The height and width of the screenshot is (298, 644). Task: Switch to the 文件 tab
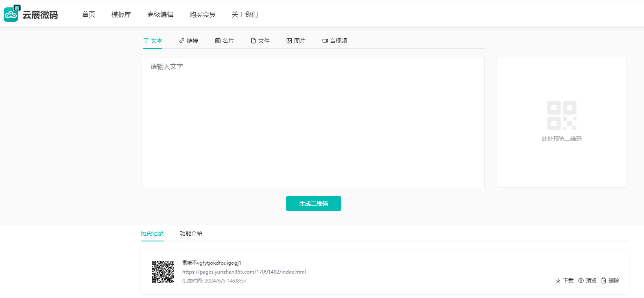tap(260, 41)
